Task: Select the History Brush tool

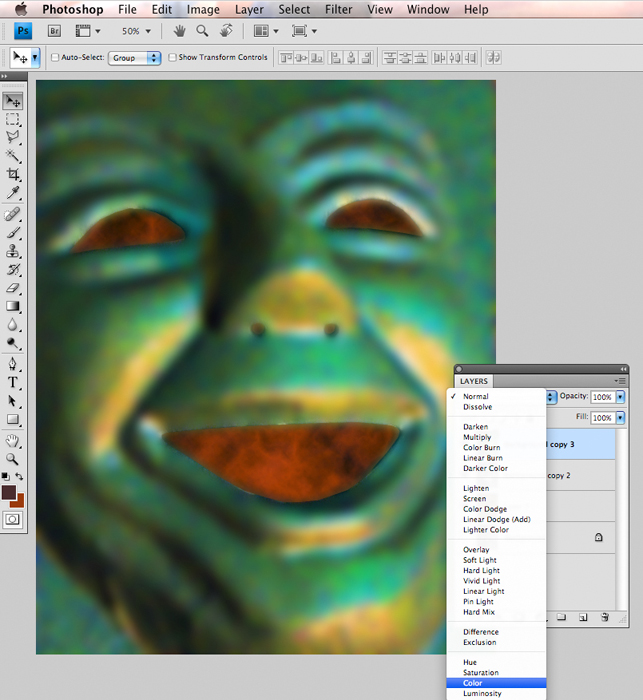Action: click(13, 270)
